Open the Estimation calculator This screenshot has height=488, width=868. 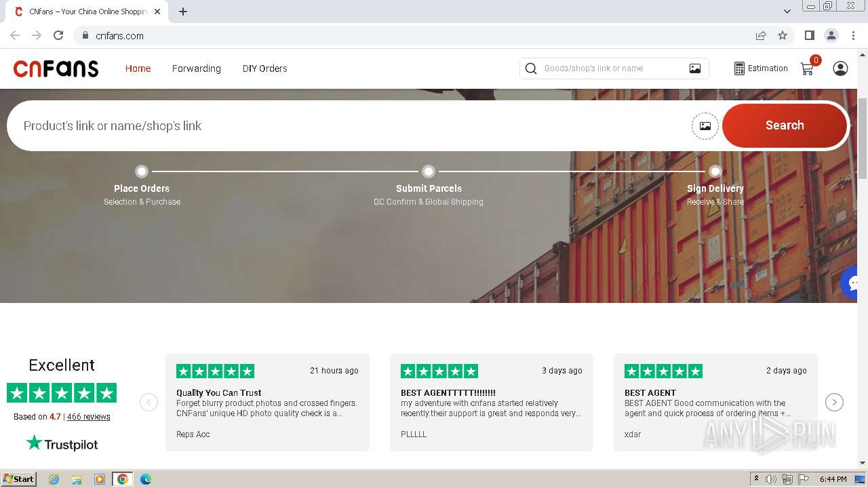(x=761, y=68)
